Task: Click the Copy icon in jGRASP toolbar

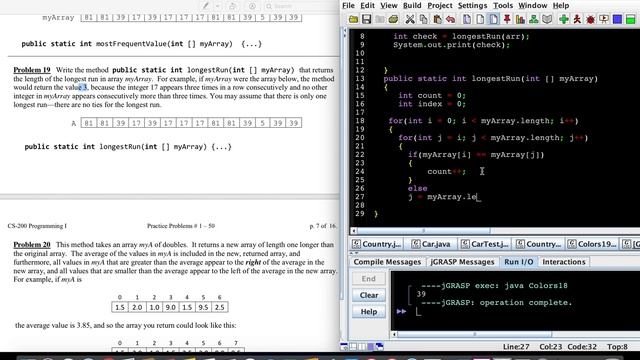Action: (423, 19)
